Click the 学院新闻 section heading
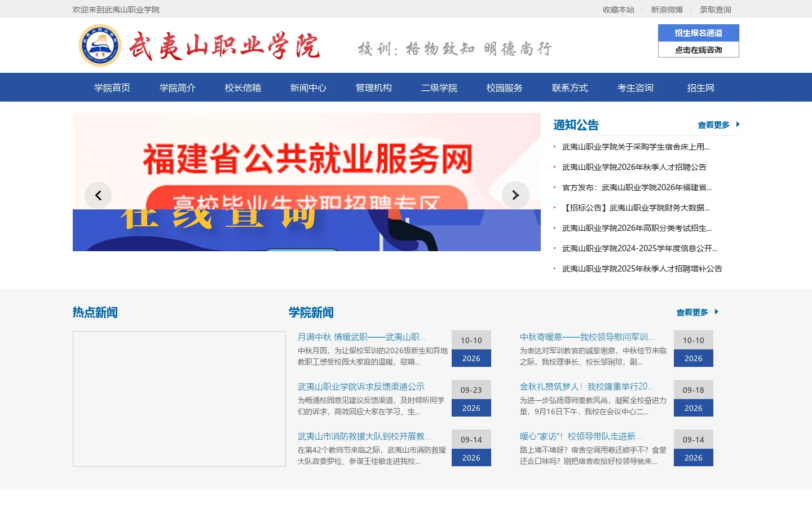 coord(311,312)
